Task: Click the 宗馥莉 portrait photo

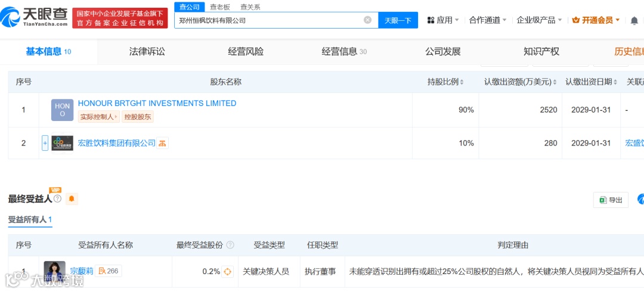Action: click(55, 273)
